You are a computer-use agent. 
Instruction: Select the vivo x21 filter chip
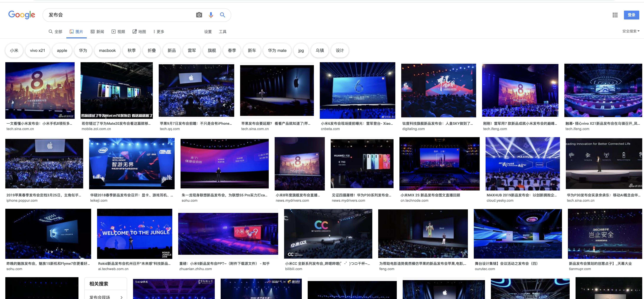[37, 50]
